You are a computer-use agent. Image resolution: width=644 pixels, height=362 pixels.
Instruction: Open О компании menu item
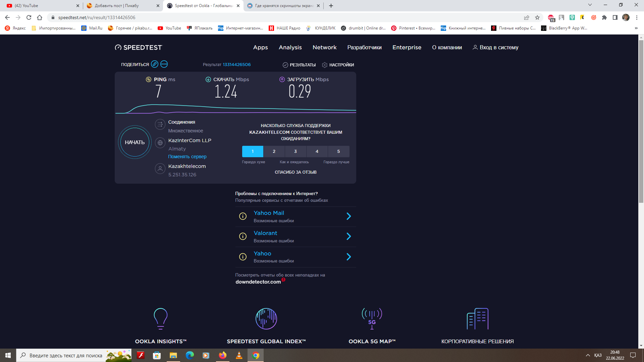(x=447, y=48)
